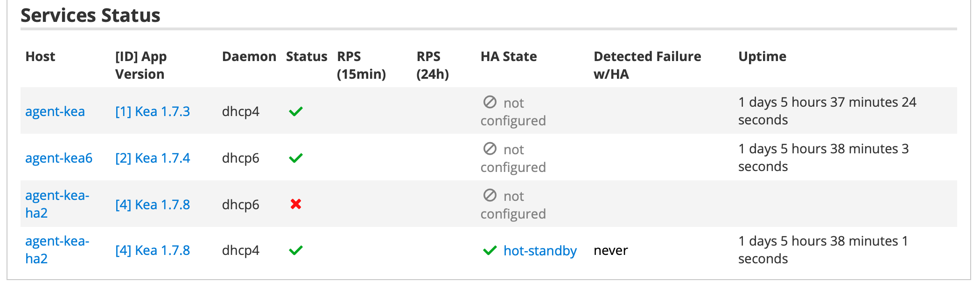Open the hot-standby HA state link
This screenshot has width=980, height=288.
coord(540,251)
